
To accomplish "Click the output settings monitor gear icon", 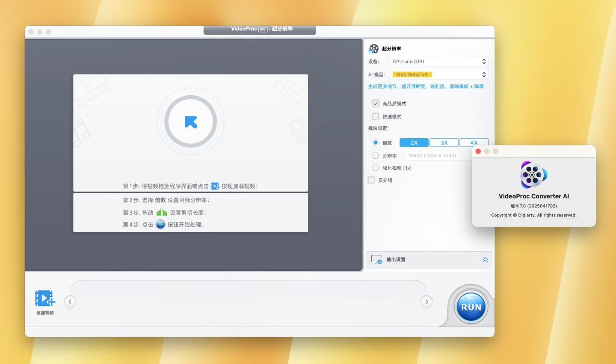I will click(x=376, y=259).
